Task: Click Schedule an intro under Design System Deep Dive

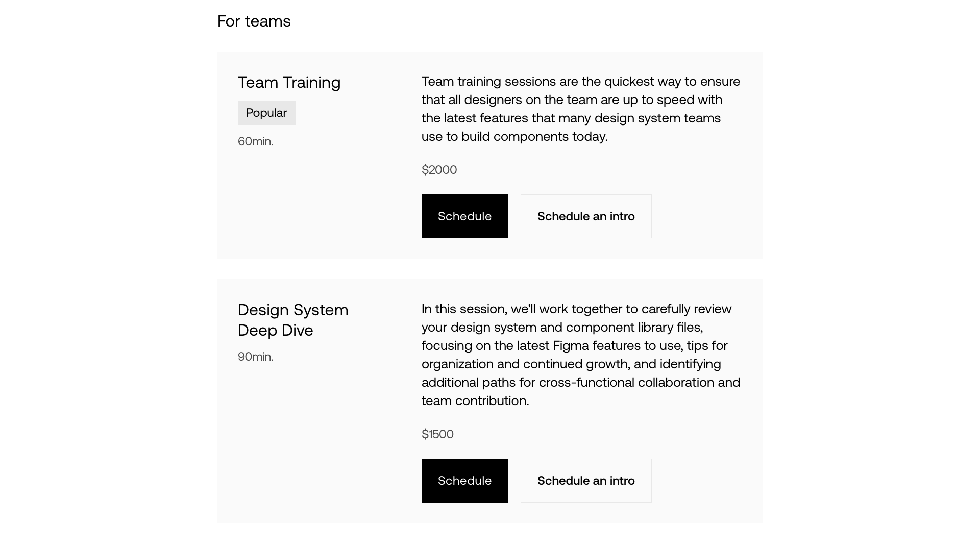Action: pyautogui.click(x=585, y=480)
